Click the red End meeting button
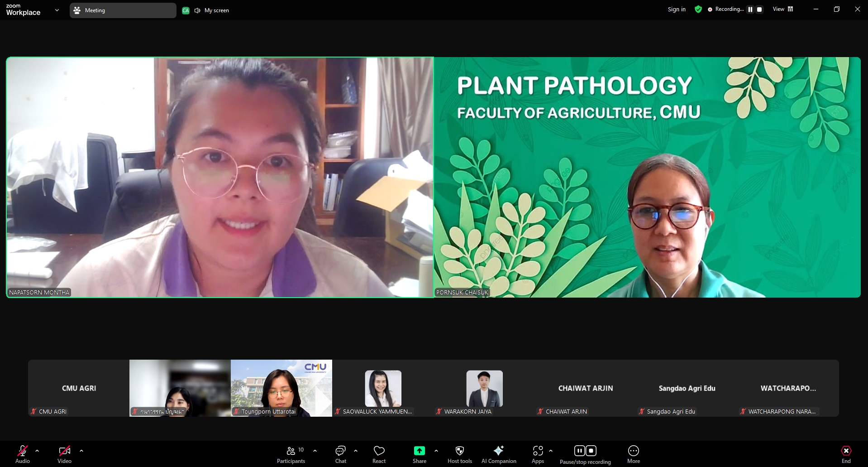This screenshot has height=467, width=868. [x=846, y=454]
